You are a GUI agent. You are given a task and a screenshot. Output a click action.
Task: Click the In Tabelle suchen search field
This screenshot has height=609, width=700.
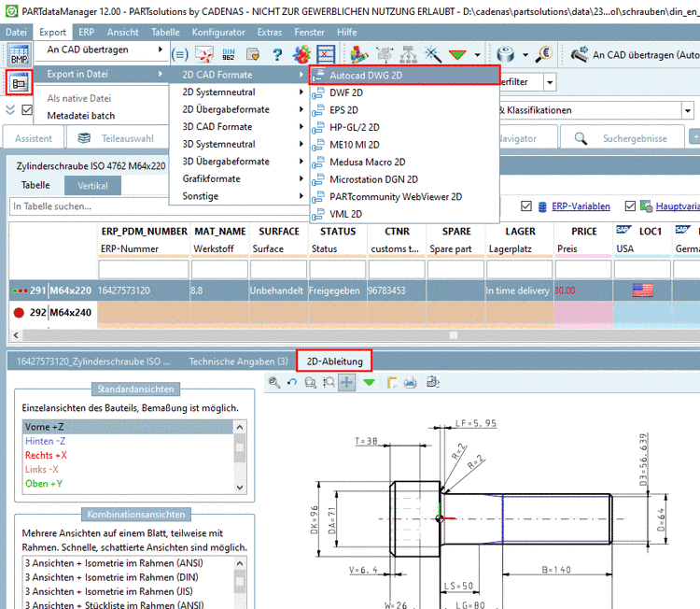point(160,206)
